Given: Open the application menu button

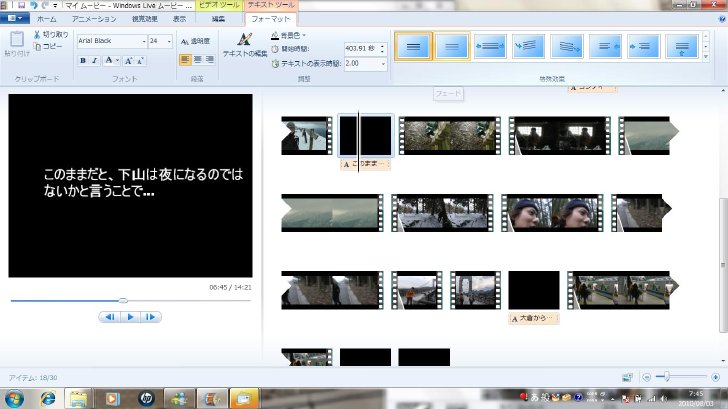Looking at the screenshot, I should [15, 18].
